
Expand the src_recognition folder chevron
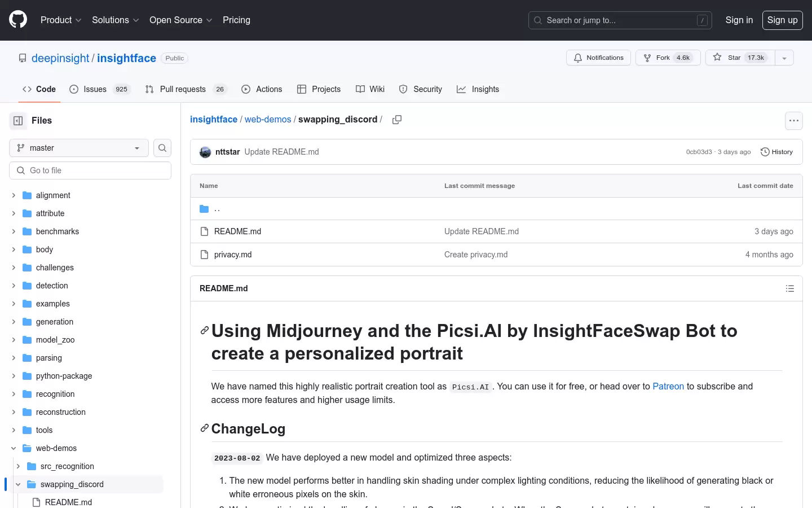pyautogui.click(x=18, y=466)
